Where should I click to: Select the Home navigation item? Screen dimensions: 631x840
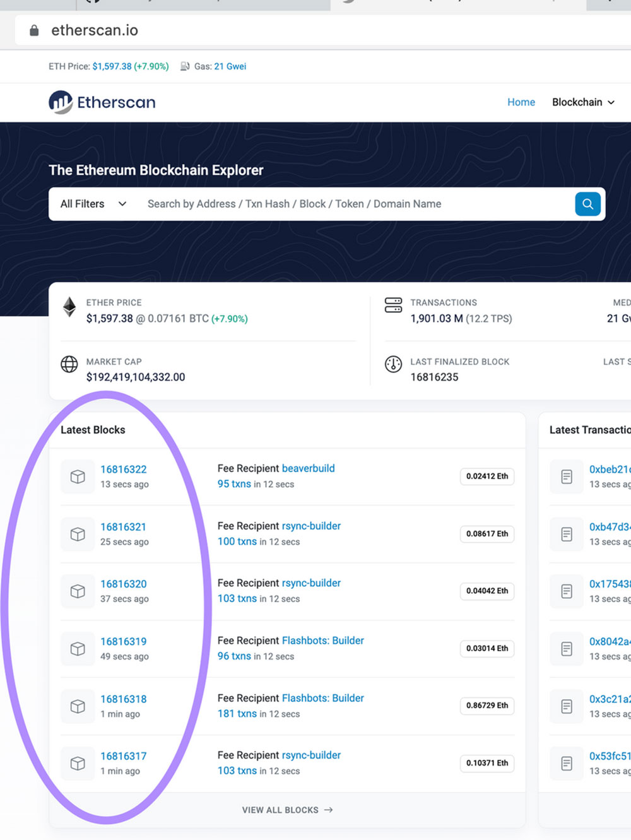point(521,102)
